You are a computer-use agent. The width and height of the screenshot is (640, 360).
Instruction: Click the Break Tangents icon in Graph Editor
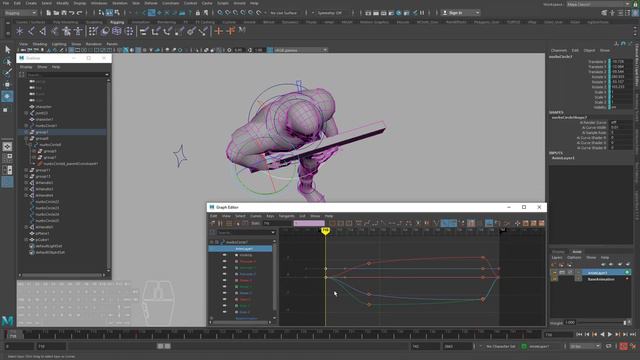tap(418, 223)
